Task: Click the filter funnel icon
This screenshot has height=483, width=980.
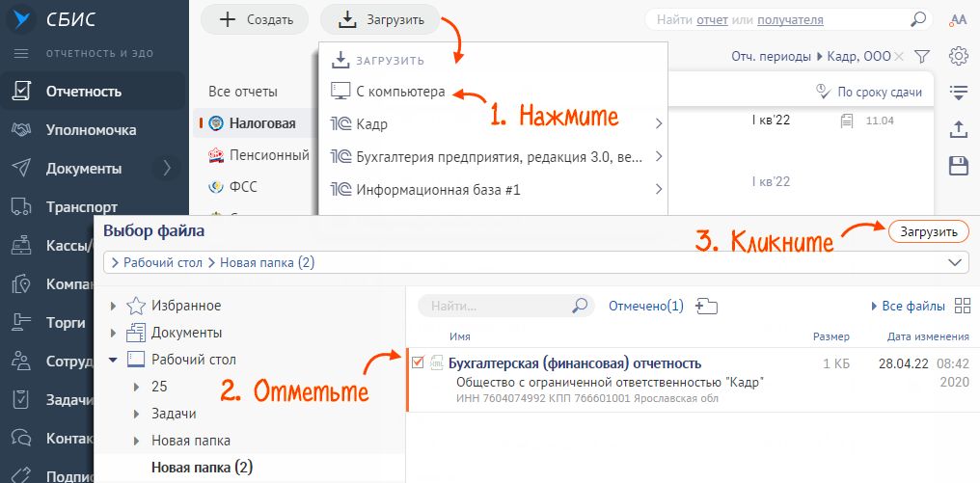Action: click(922, 56)
